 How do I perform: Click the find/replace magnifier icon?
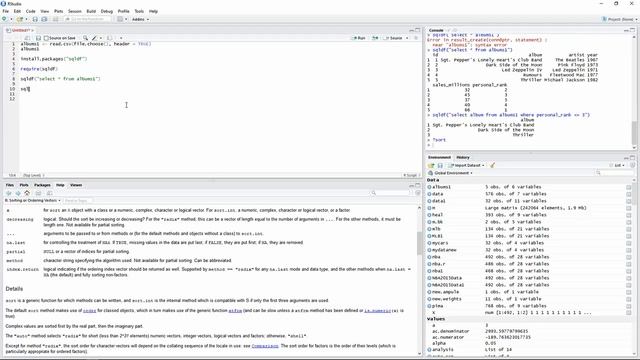85,38
